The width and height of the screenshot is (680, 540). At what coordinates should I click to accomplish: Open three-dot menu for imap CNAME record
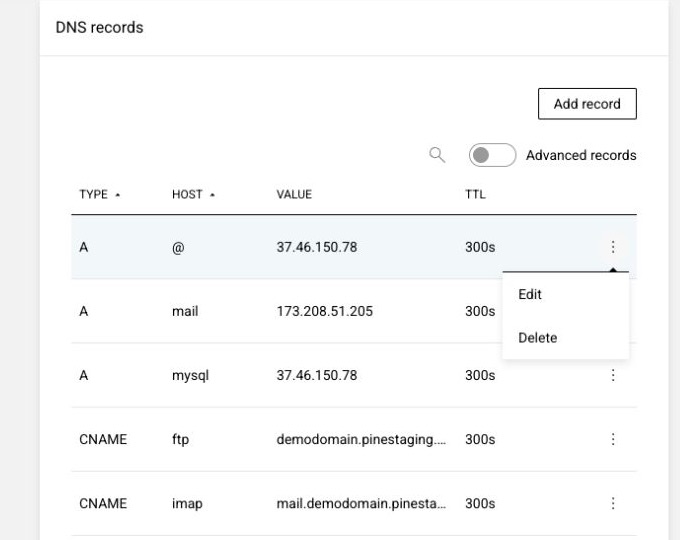point(613,504)
